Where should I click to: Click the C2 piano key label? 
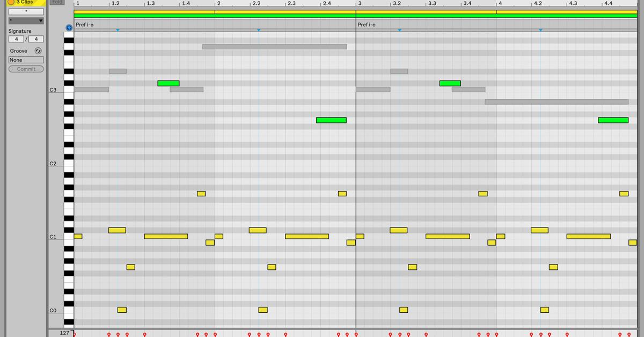pyautogui.click(x=53, y=163)
